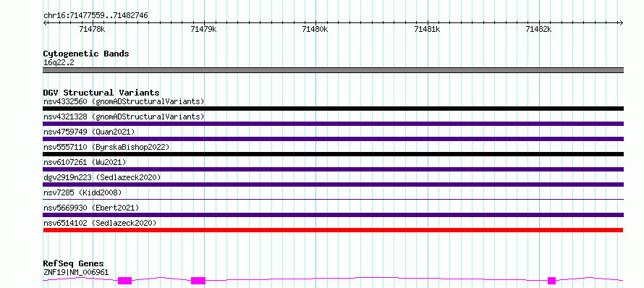Click the 71481k ruler tick label

pyautogui.click(x=427, y=29)
